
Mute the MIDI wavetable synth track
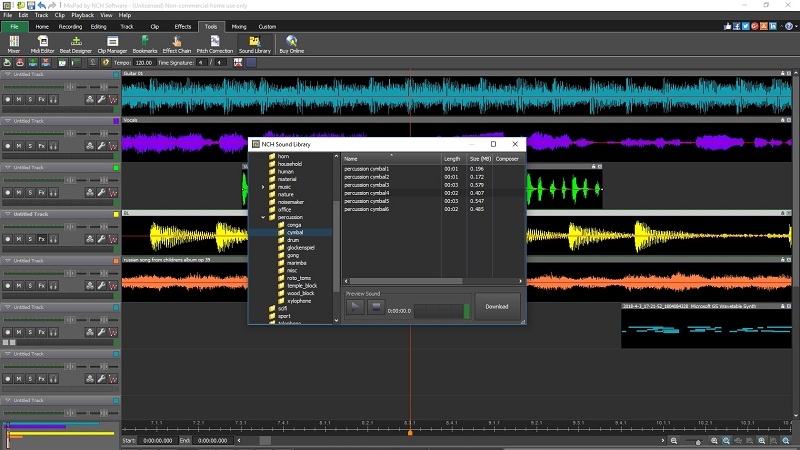(x=19, y=332)
